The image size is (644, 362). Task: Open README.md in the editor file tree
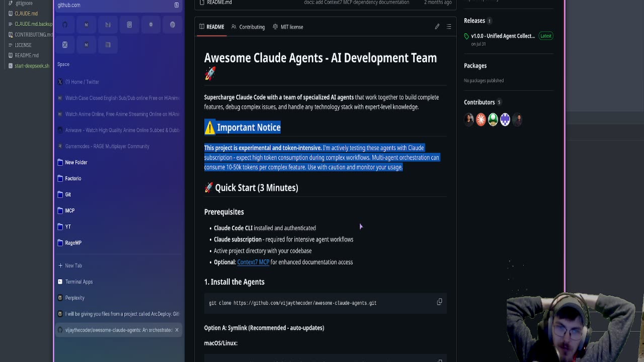[x=27, y=55]
